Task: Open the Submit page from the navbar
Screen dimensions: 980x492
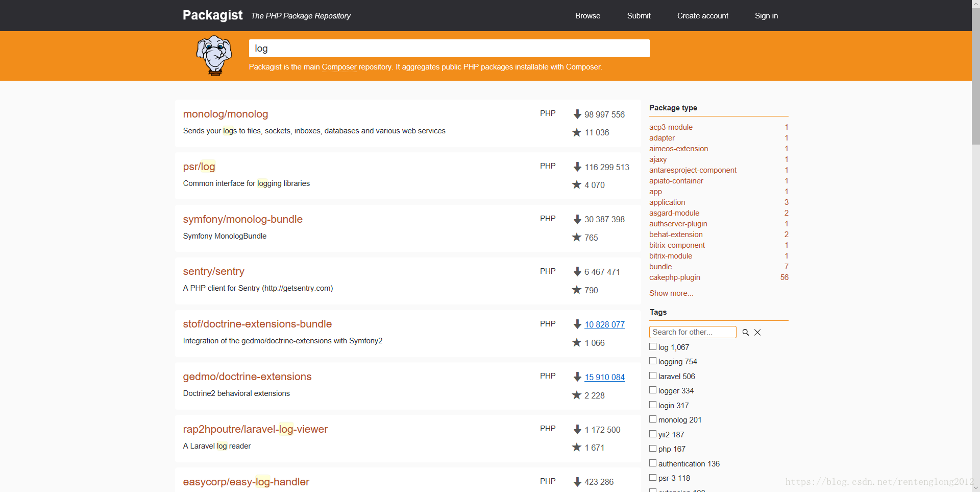Action: (639, 16)
